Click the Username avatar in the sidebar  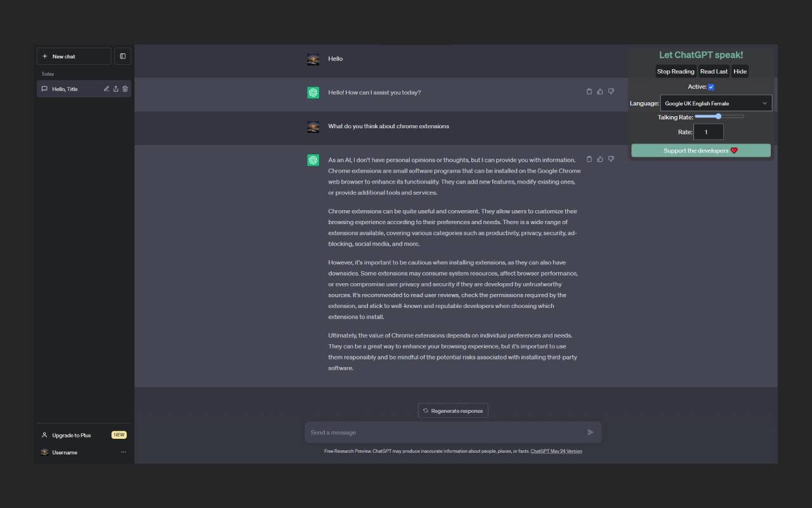point(44,452)
